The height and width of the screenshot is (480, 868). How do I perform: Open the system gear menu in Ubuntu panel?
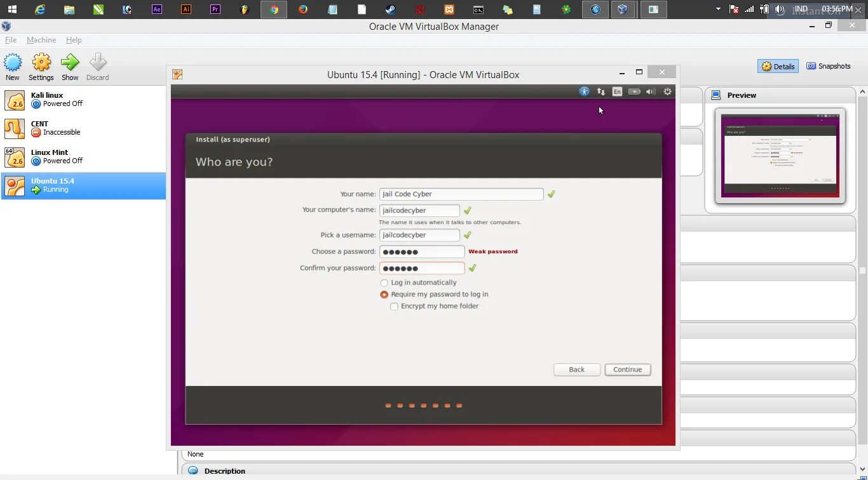(668, 91)
